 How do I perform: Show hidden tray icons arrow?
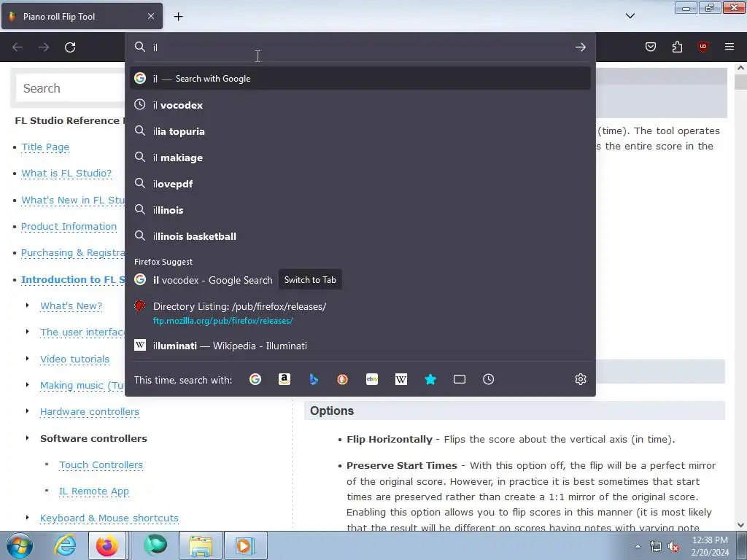click(x=638, y=547)
